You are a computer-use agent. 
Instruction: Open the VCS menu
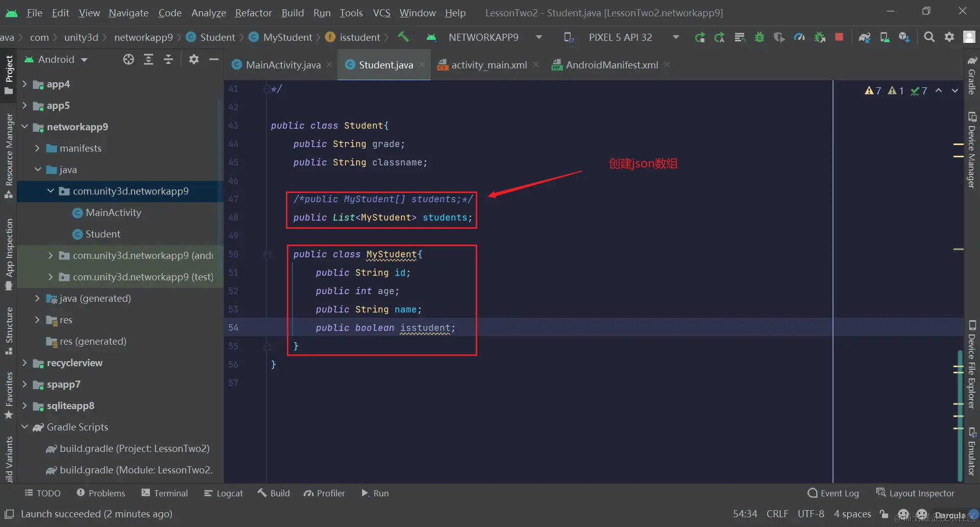click(x=381, y=13)
